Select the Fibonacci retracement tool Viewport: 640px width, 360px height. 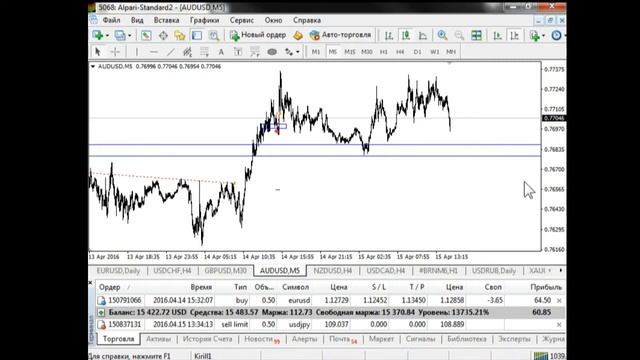pyautogui.click(x=204, y=52)
